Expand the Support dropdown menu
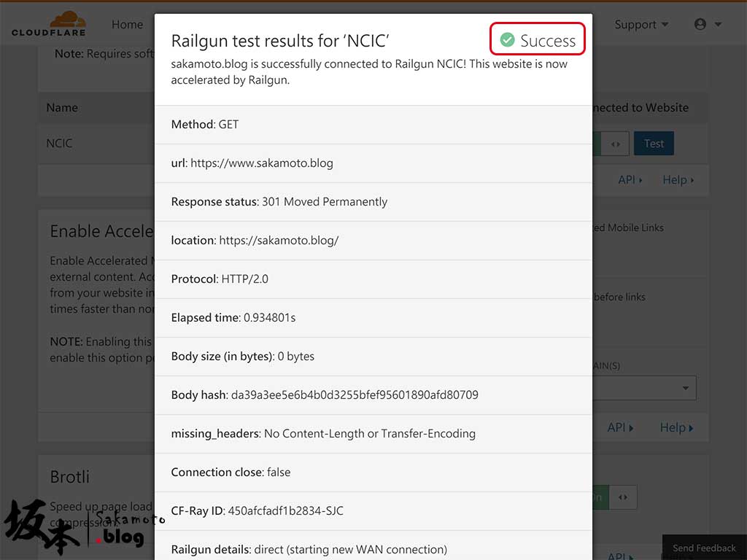The image size is (747, 560). [641, 25]
